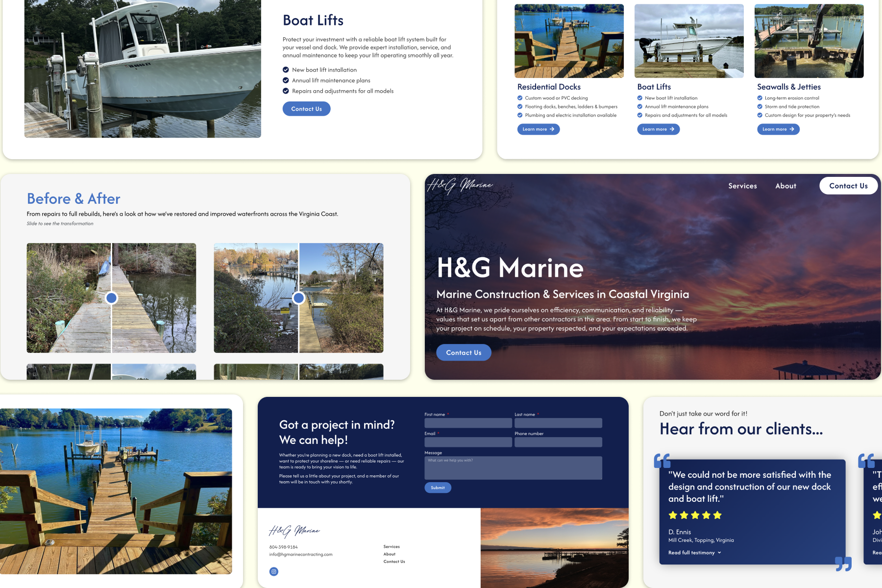Click checkmark beside New boat lift installation in large Boat Lifts panel
Screen dimensions: 882x588
(x=286, y=70)
